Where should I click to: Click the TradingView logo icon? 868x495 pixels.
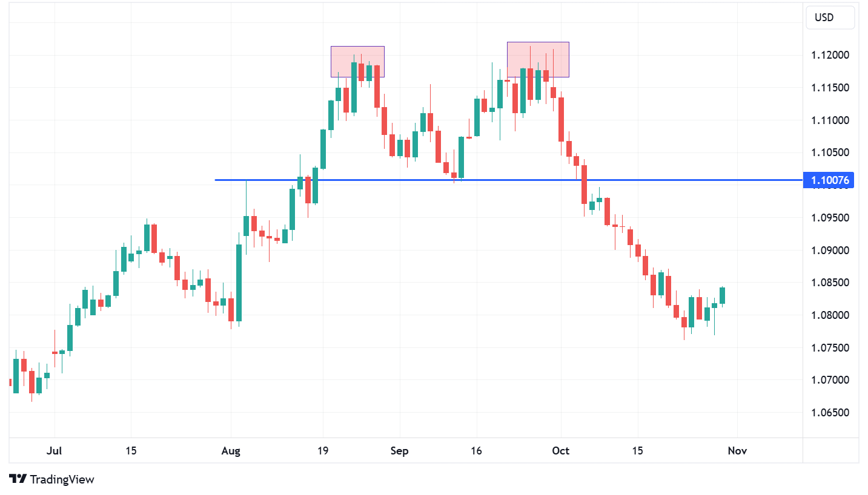coord(18,479)
